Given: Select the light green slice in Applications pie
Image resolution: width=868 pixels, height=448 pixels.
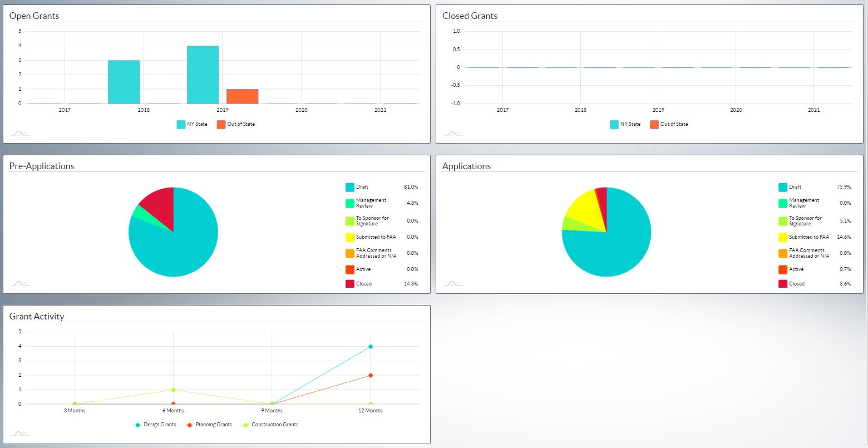Looking at the screenshot, I should (x=573, y=224).
